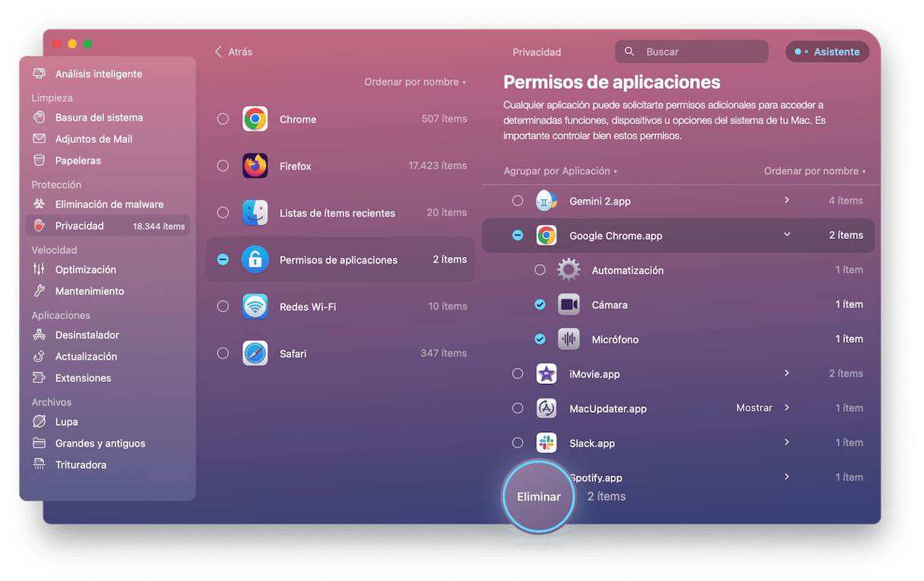Open Eliminación de malware in sidebar
Image resolution: width=924 pixels, height=581 pixels.
pos(109,205)
